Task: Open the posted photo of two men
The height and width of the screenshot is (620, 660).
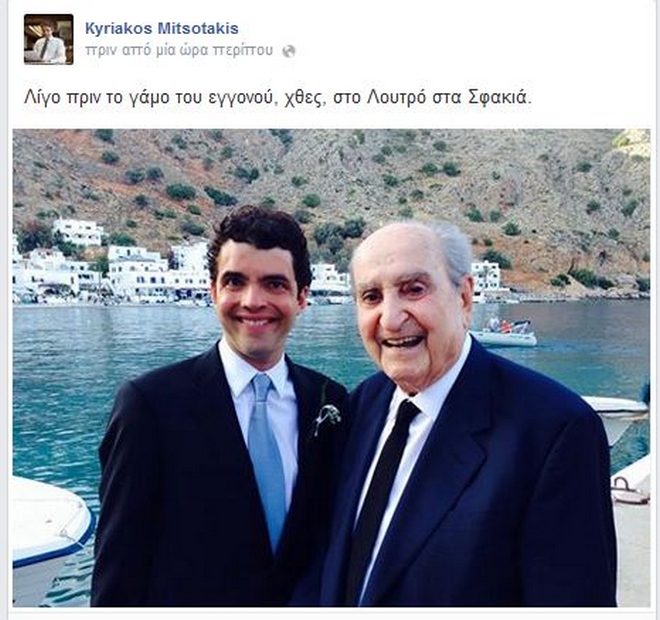Action: click(x=331, y=367)
